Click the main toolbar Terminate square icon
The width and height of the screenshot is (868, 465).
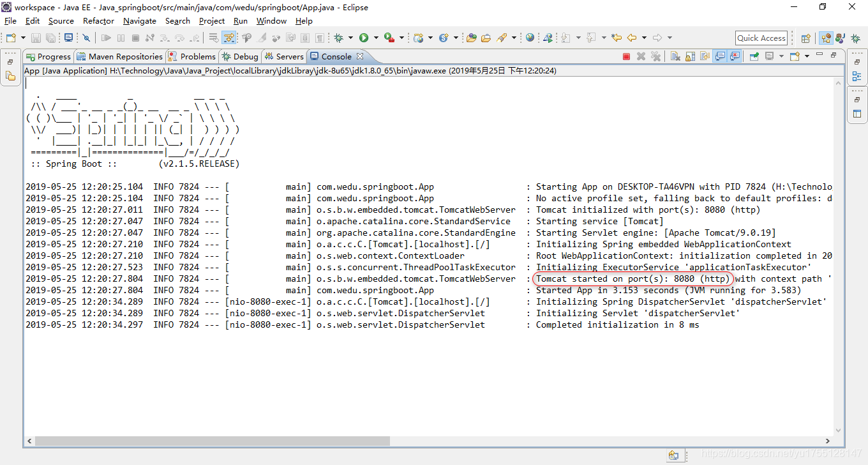pyautogui.click(x=135, y=38)
